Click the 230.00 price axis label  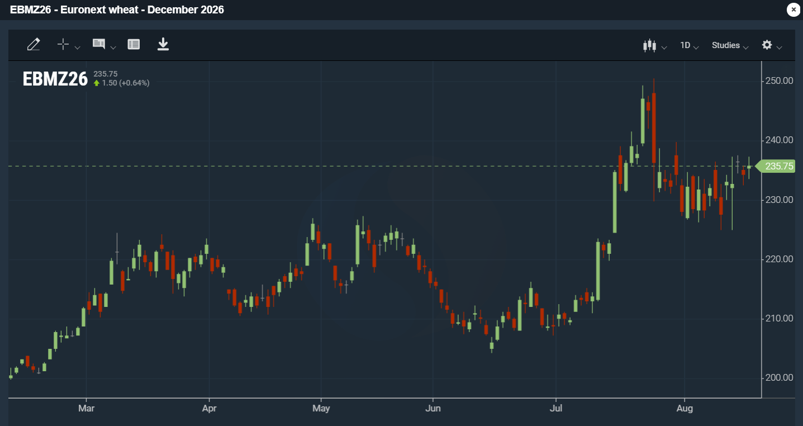tap(779, 200)
